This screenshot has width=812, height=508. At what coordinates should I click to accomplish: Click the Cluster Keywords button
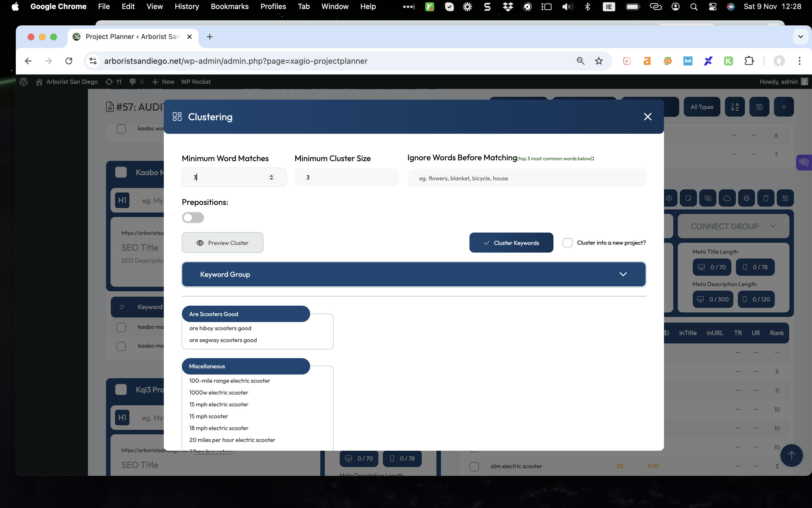(x=511, y=243)
